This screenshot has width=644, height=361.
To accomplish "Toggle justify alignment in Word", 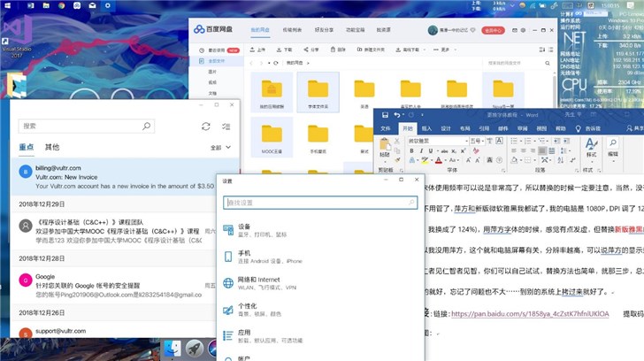I will pyautogui.click(x=542, y=150).
